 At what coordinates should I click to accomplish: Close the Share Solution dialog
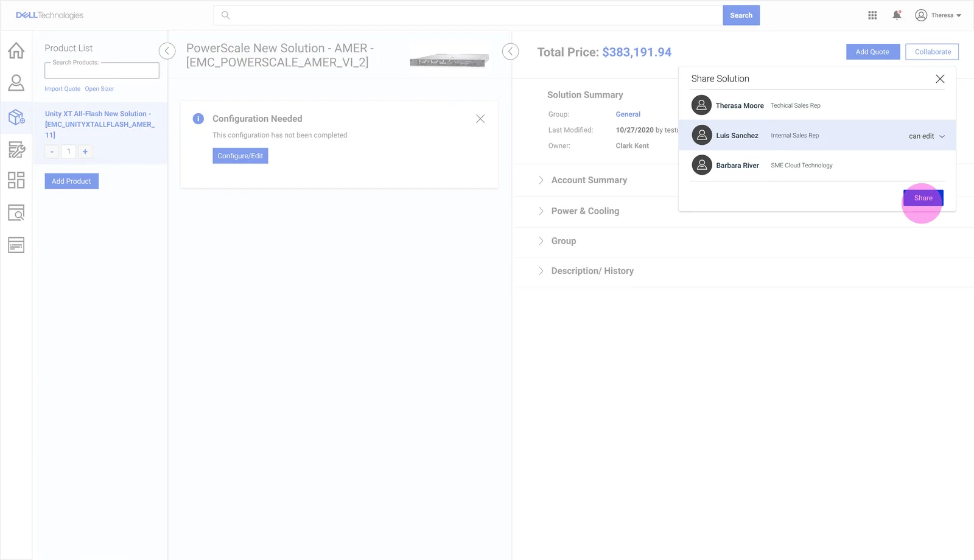tap(940, 79)
